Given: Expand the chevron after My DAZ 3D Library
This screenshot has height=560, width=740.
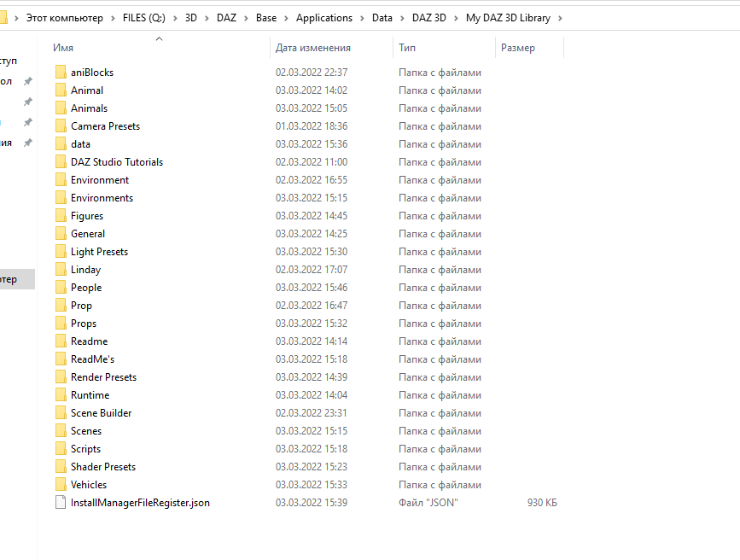Looking at the screenshot, I should tap(560, 19).
